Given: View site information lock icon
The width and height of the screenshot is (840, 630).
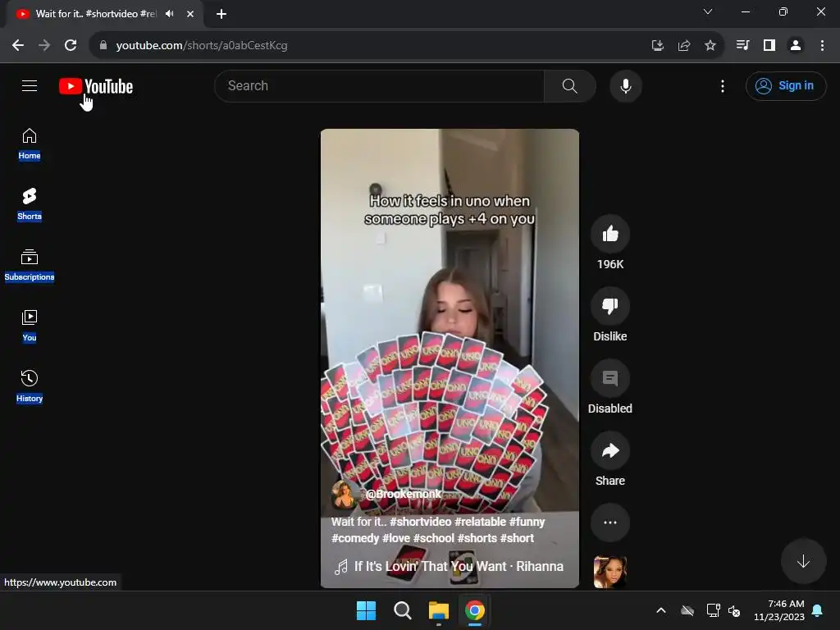Looking at the screenshot, I should click(x=103, y=46).
